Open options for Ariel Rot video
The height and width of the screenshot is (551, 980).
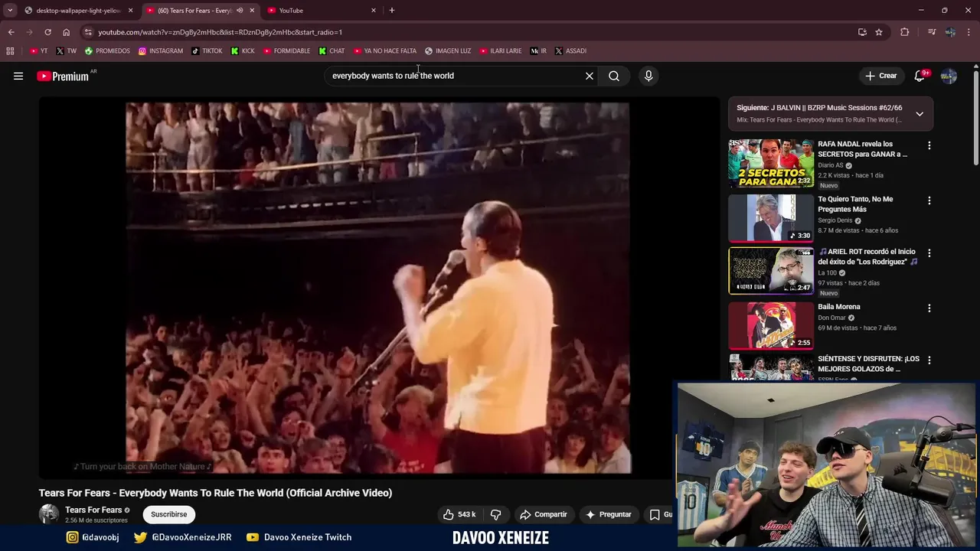click(x=929, y=253)
